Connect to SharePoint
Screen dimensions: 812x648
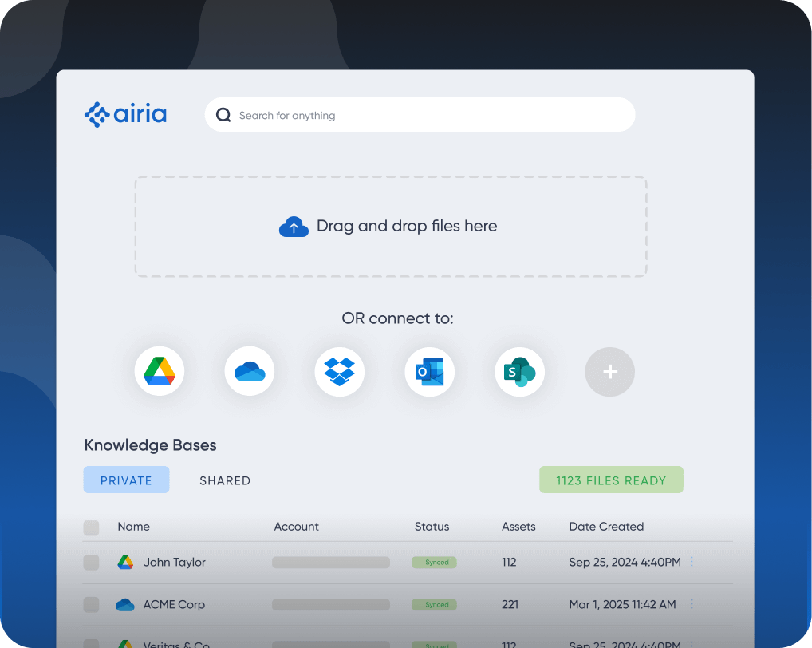click(520, 371)
